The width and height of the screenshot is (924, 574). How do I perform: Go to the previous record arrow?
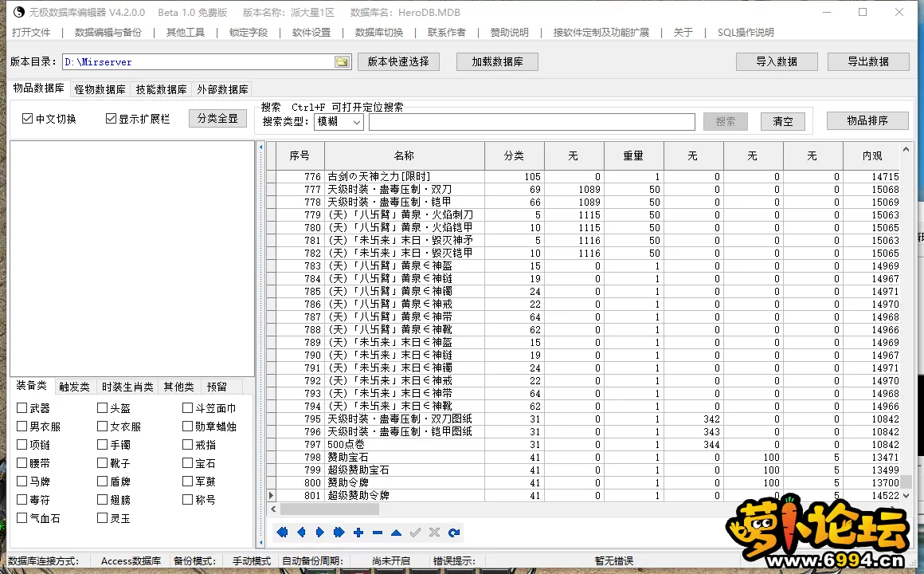point(301,533)
